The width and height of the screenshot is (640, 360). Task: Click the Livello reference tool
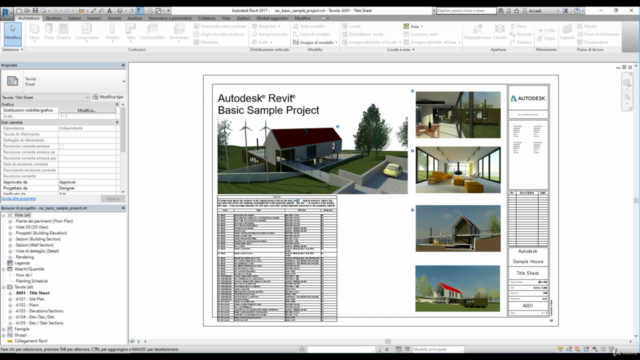pos(546,30)
